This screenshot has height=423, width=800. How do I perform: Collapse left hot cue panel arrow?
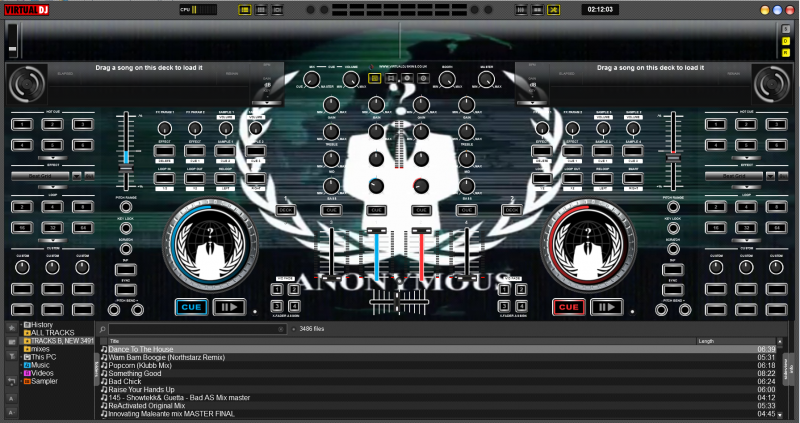tap(53, 158)
